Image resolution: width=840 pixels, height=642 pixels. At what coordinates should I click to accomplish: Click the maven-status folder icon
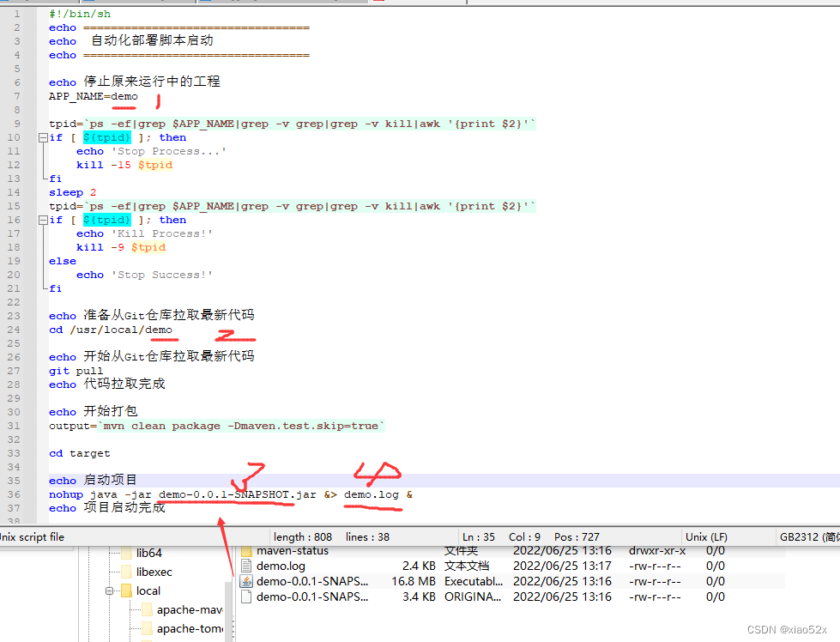pos(246,551)
